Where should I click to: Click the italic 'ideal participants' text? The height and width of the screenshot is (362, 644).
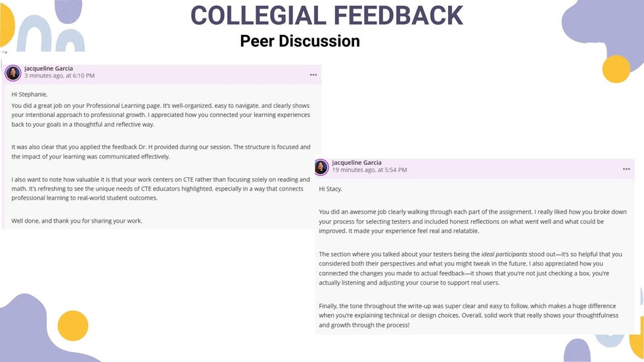pyautogui.click(x=504, y=254)
